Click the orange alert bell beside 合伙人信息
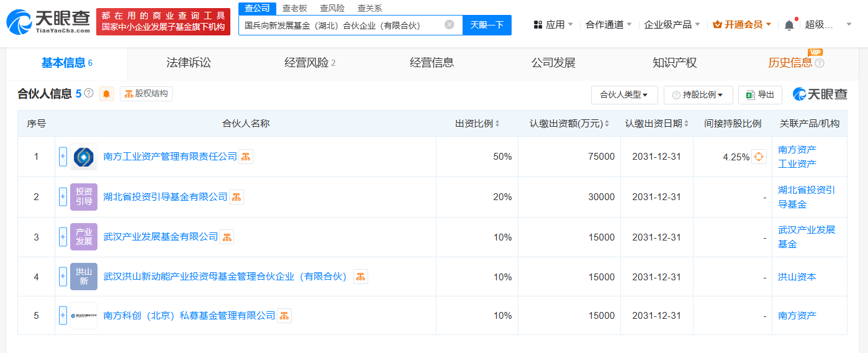Image resolution: width=868 pixels, height=353 pixels. pyautogui.click(x=106, y=94)
